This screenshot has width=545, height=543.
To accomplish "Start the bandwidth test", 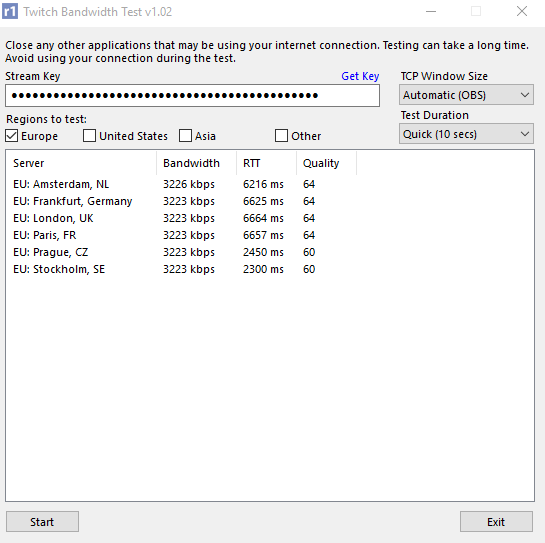I will click(42, 521).
